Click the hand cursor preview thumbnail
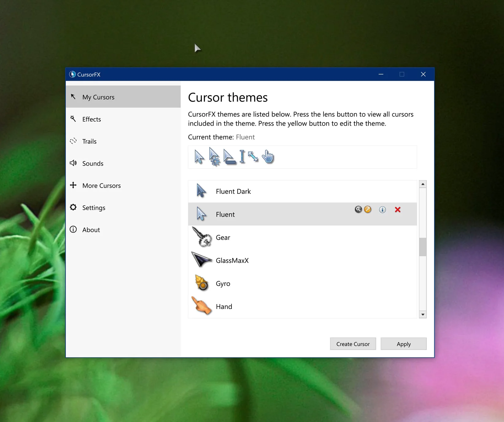504x422 pixels. (267, 157)
